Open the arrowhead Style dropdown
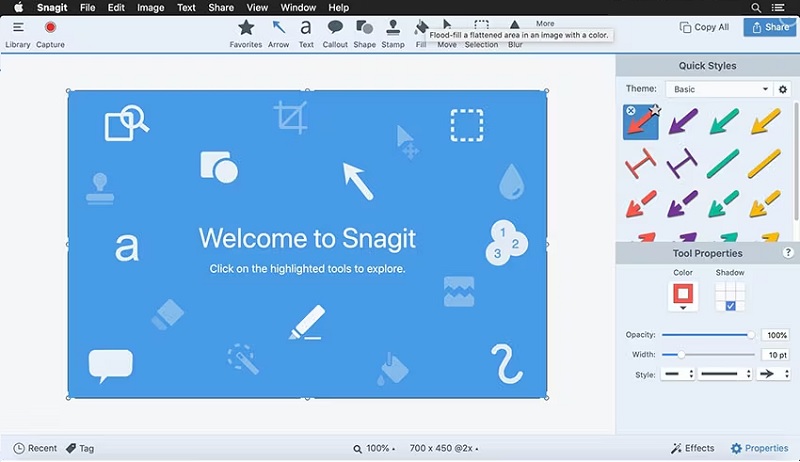This screenshot has width=800, height=462. [773, 374]
